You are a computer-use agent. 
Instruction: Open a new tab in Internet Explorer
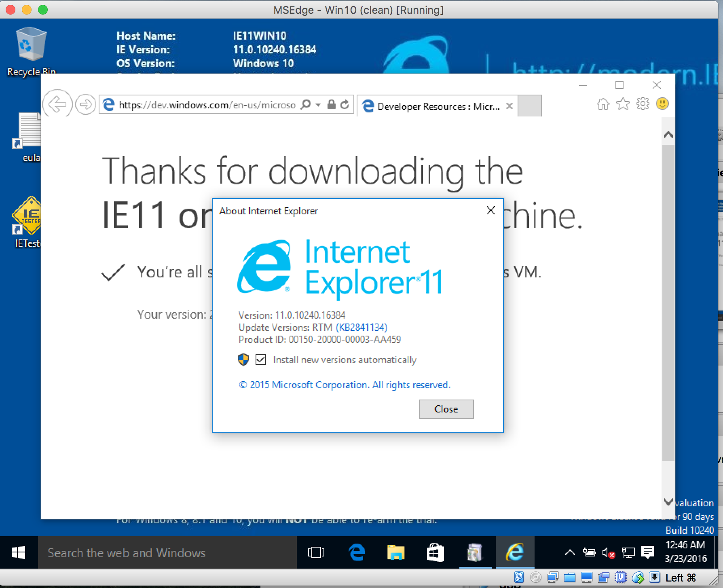pos(529,106)
